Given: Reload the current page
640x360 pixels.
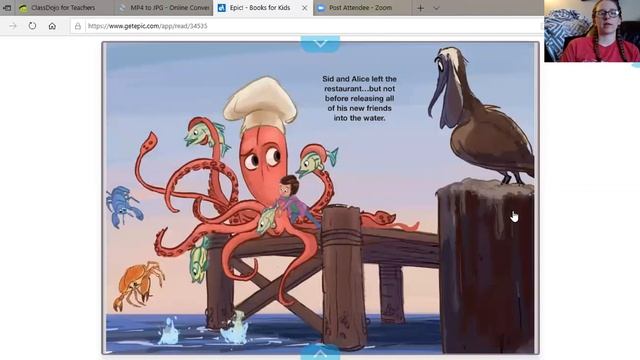Looking at the screenshot, I should [32, 26].
